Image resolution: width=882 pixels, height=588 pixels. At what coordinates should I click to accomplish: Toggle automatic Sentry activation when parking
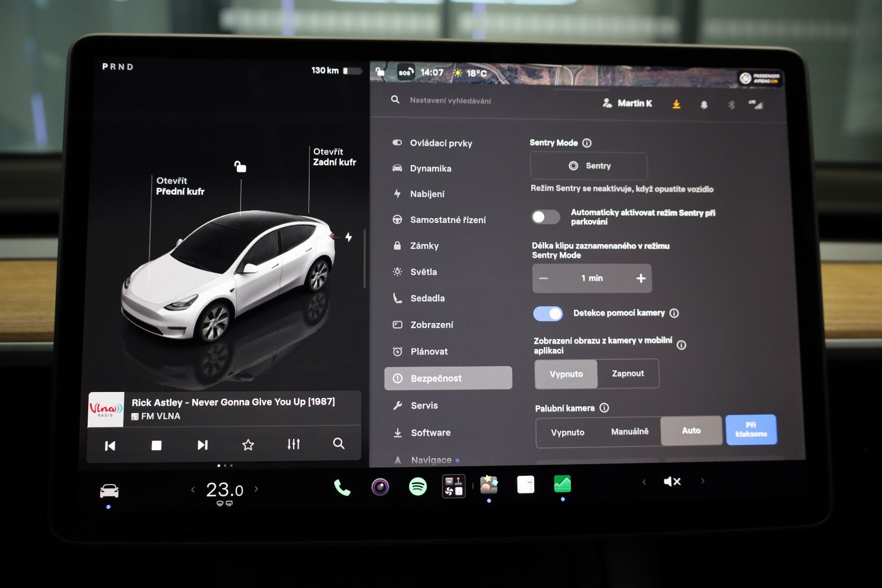coord(546,217)
